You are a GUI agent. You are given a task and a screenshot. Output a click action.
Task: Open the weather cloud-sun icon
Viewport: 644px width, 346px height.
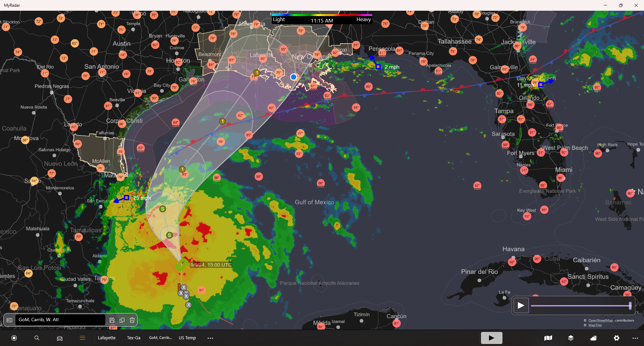pos(594,338)
